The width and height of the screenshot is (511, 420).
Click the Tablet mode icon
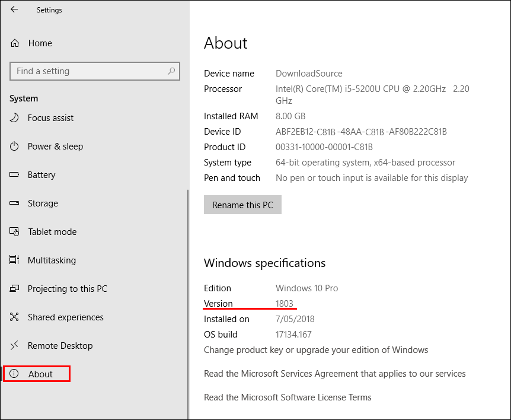pos(14,231)
